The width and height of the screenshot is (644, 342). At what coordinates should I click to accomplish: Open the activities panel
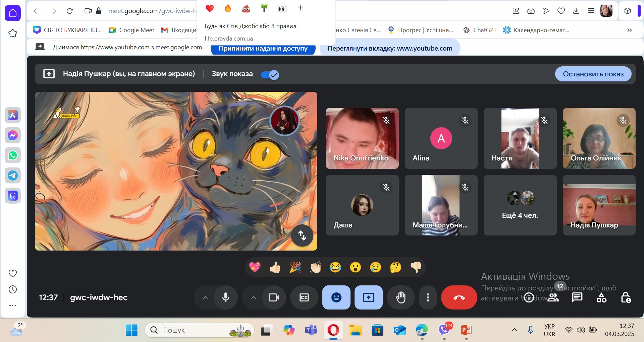click(x=601, y=297)
